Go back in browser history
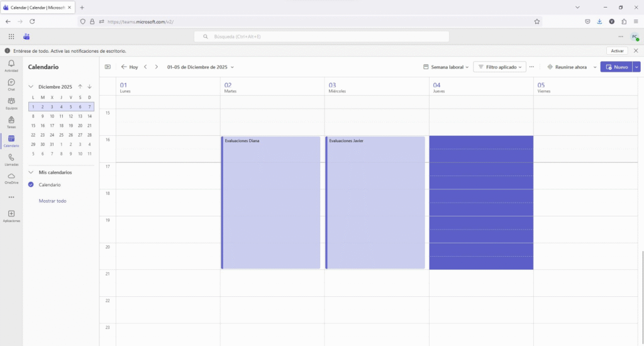This screenshot has height=346, width=644. tap(8, 22)
